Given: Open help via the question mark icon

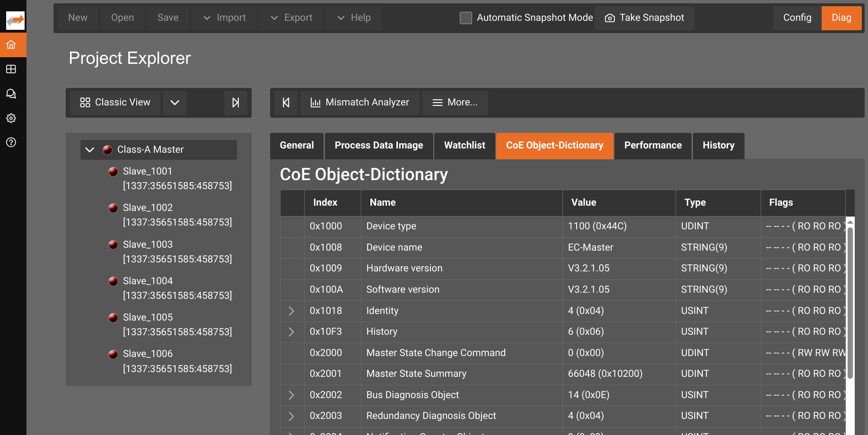Looking at the screenshot, I should (x=11, y=142).
